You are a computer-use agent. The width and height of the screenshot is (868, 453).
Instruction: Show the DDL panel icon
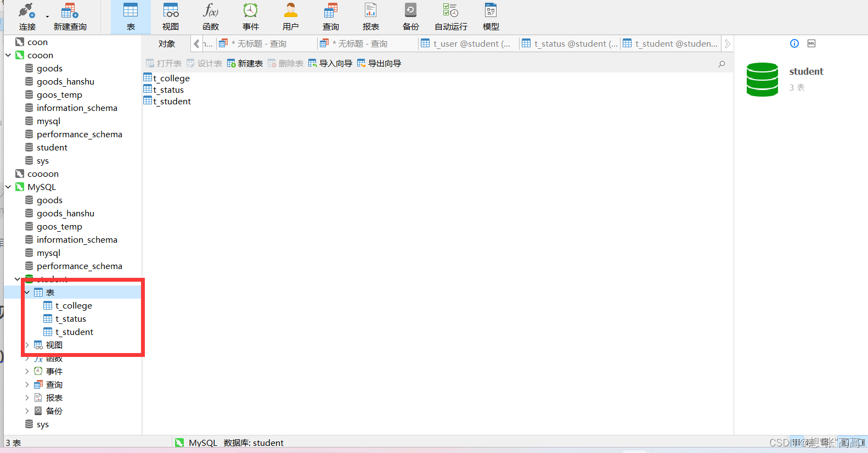pos(811,43)
